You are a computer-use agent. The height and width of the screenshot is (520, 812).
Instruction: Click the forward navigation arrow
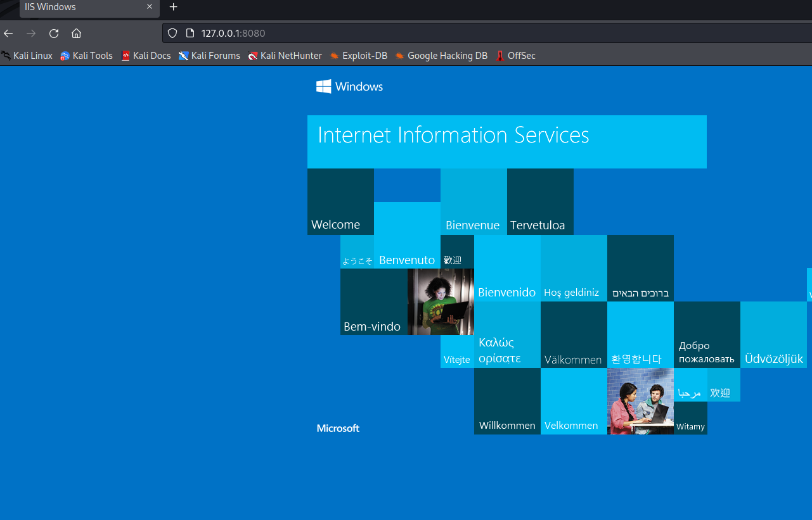[x=31, y=34]
